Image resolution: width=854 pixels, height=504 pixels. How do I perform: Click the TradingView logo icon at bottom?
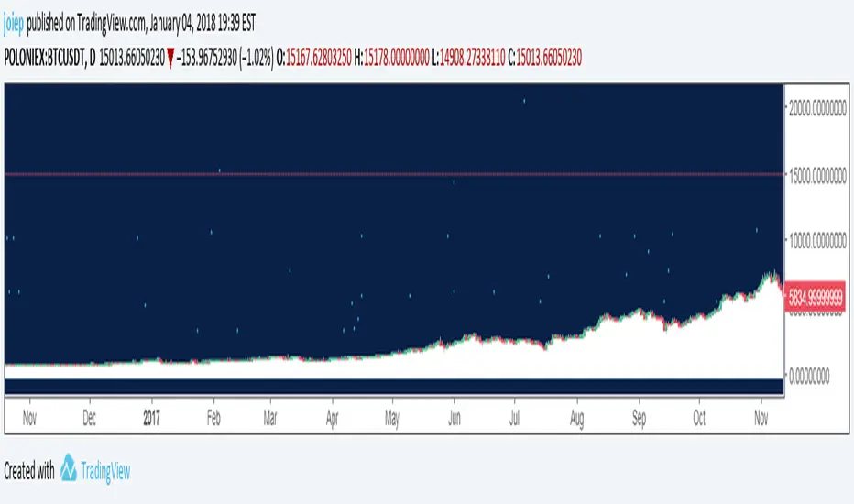click(69, 468)
